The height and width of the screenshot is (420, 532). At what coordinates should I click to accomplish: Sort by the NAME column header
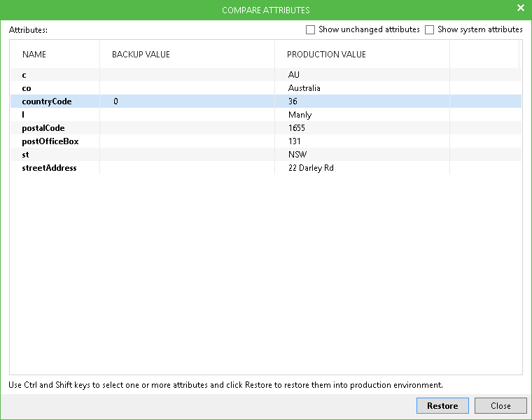pyautogui.click(x=34, y=55)
